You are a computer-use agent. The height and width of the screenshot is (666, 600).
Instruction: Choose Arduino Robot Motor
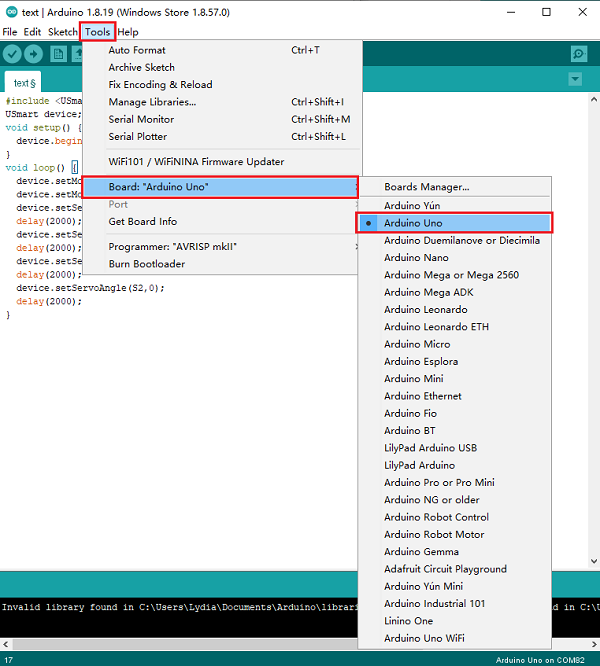(454, 535)
